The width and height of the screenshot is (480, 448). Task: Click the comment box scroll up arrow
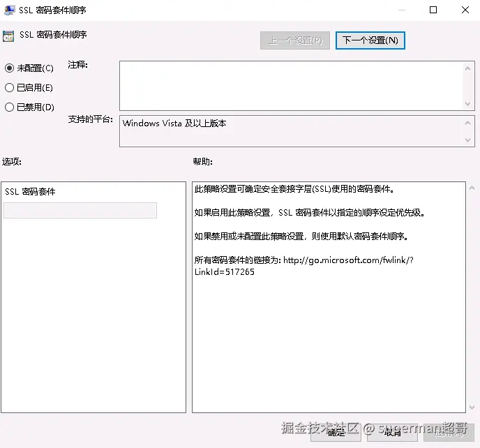tap(467, 68)
